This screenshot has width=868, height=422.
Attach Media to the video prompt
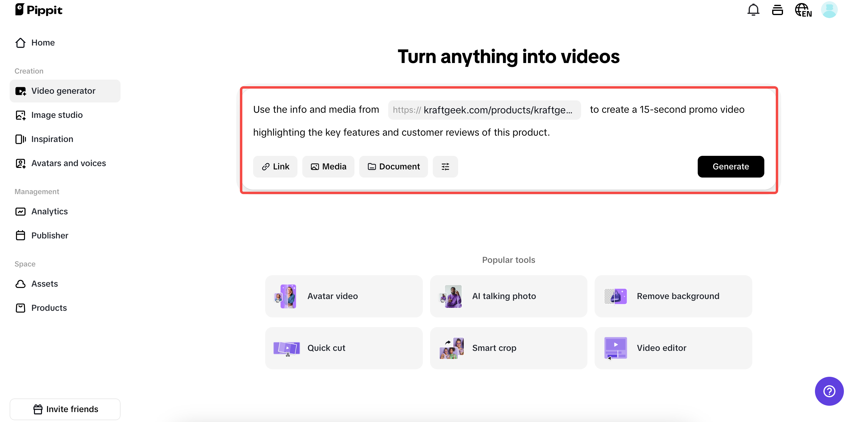[328, 166]
